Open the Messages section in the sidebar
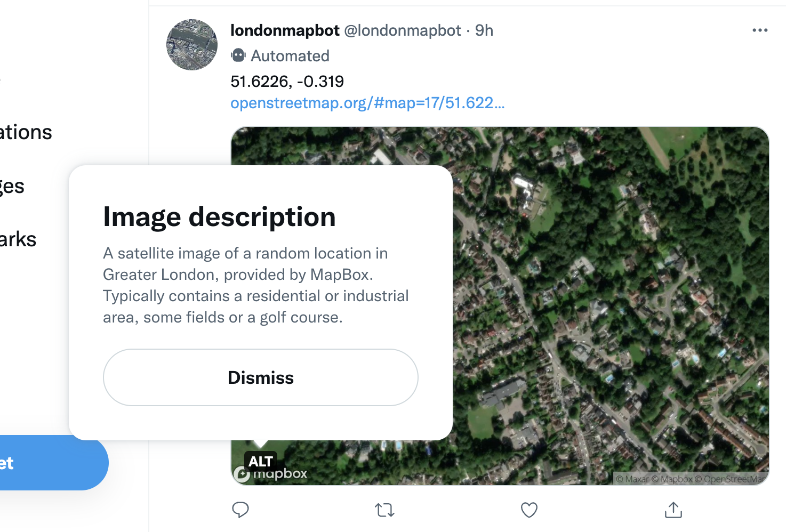 click(12, 186)
